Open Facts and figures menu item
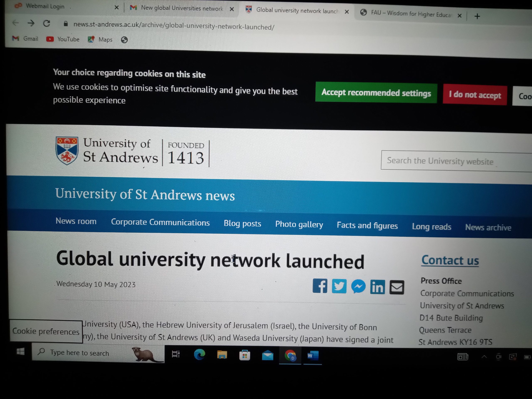The width and height of the screenshot is (532, 399). point(367,226)
